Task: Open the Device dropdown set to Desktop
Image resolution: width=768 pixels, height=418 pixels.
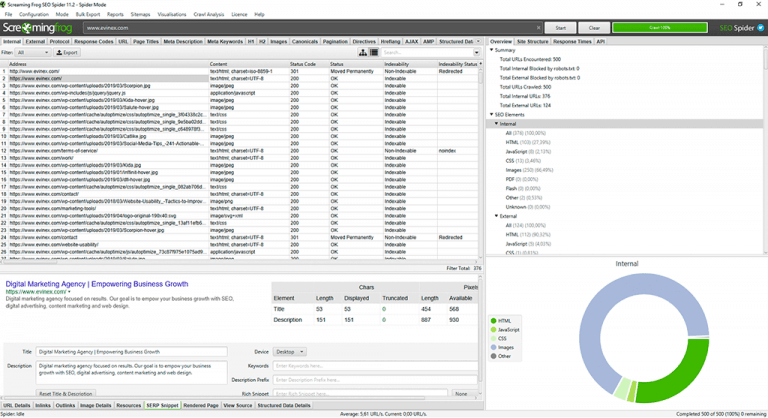Action: (x=289, y=352)
